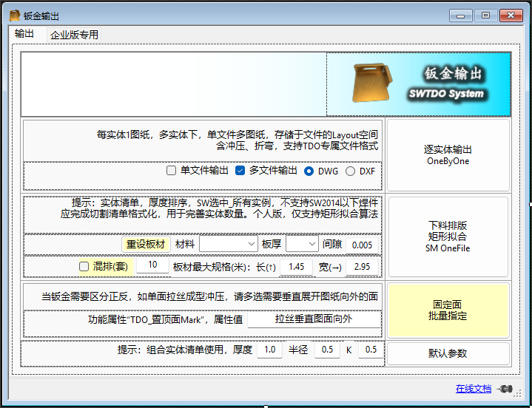
Task: Toggle the 混排(套) checkbox
Action: [84, 266]
